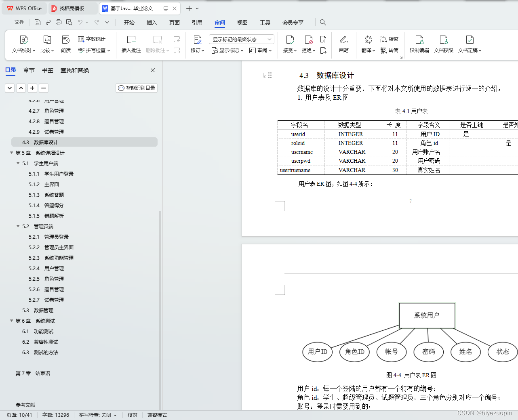Switch to the 开始 ribbon tab
This screenshot has width=518, height=420.
coord(129,23)
